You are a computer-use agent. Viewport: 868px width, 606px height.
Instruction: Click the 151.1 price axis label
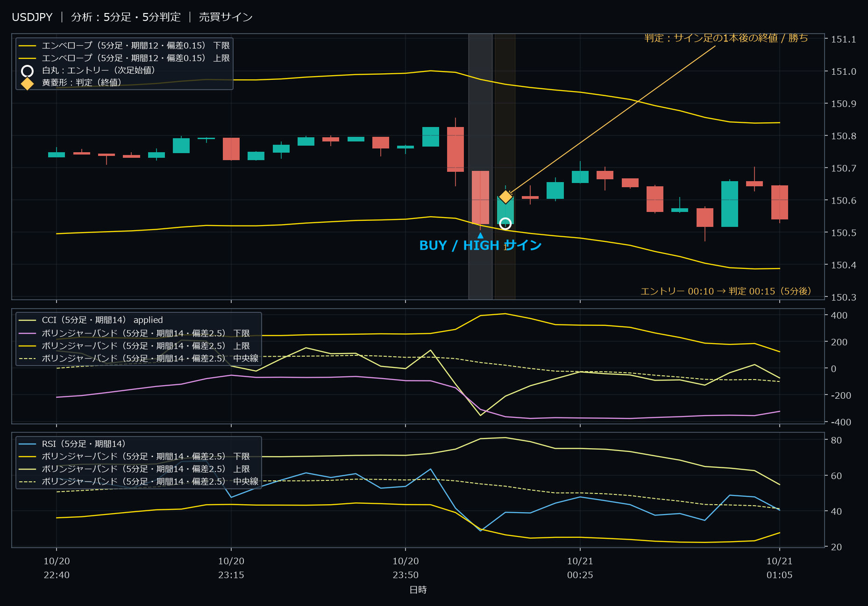point(843,39)
